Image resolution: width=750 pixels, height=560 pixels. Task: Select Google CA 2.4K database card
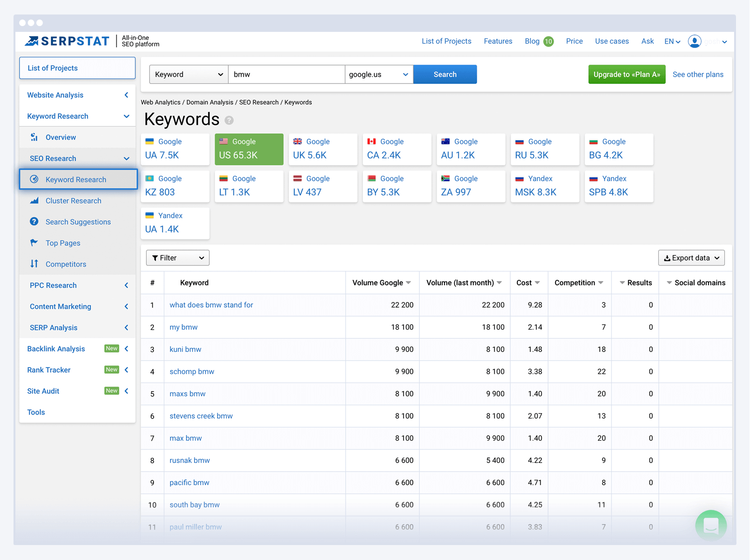[x=397, y=149]
